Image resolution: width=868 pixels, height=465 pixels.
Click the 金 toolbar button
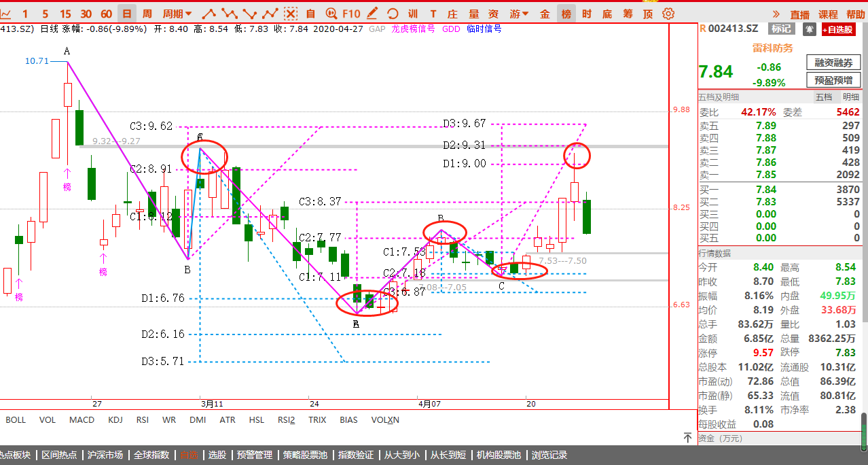545,13
